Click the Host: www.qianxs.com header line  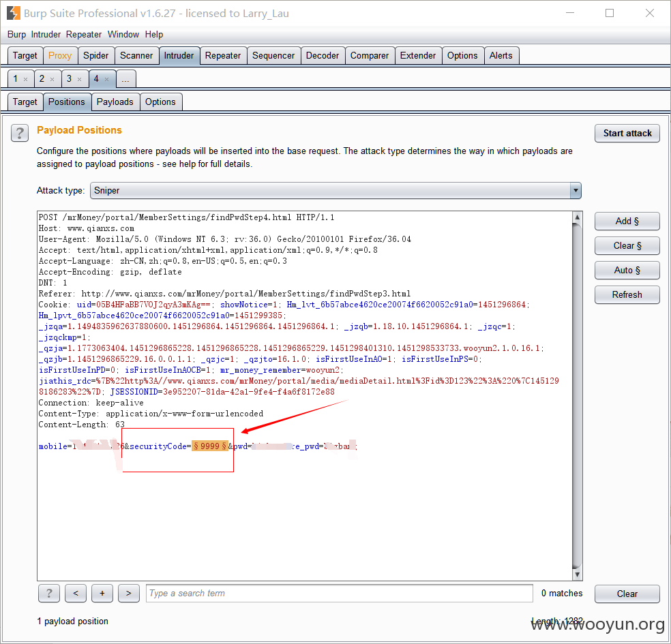87,228
